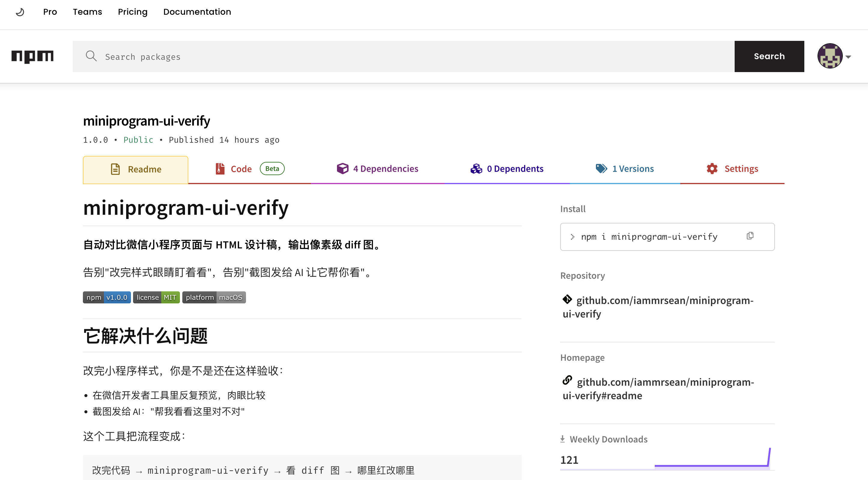Open the Code tab

click(x=249, y=169)
